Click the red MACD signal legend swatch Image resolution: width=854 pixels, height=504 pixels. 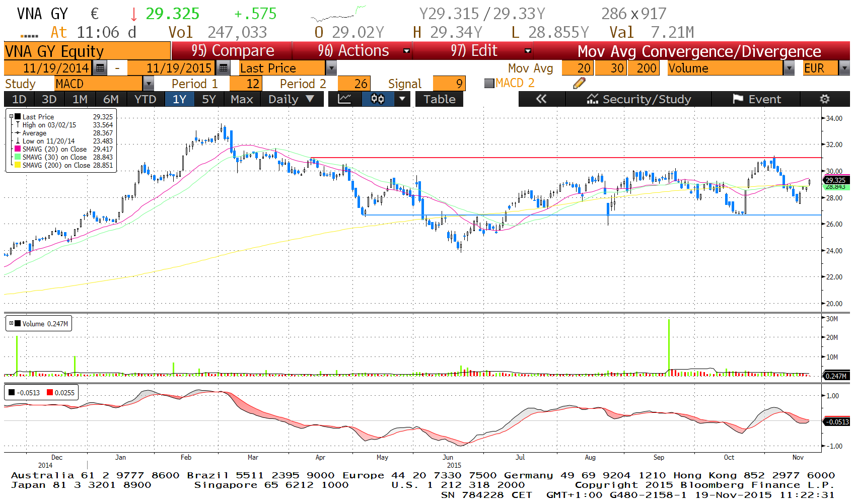[50, 393]
